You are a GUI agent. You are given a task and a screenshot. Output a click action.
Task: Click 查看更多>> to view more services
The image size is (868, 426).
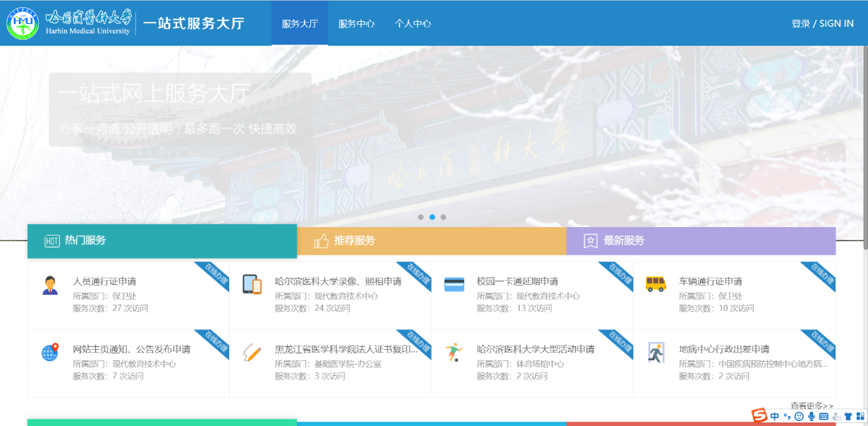point(812,406)
